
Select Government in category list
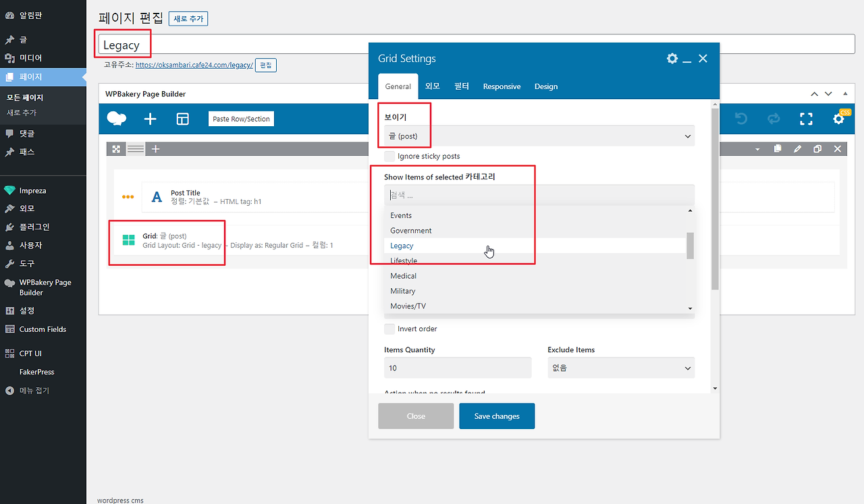tap(535, 230)
